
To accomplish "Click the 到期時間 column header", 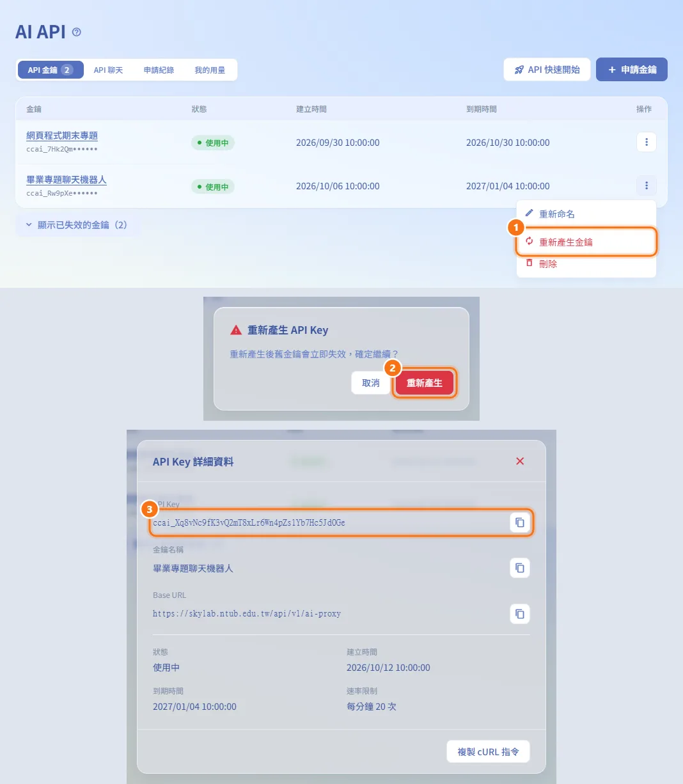I will [482, 109].
